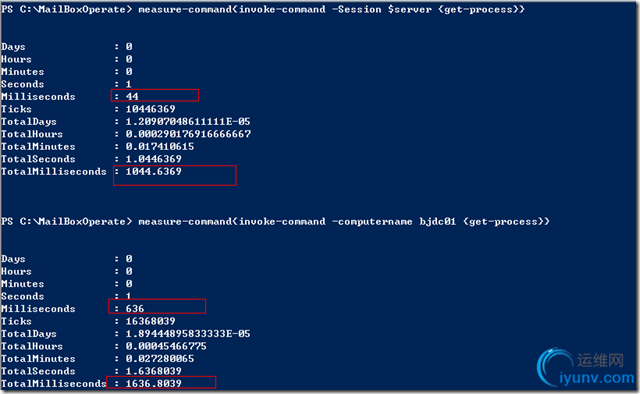640x394 pixels.
Task: Click the iyunv.com watermark logo
Action: pos(586,367)
